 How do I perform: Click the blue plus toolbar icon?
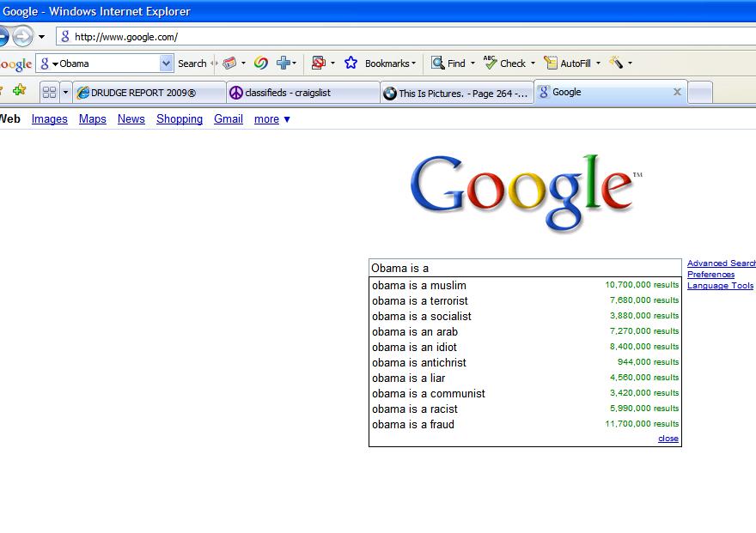tap(283, 63)
